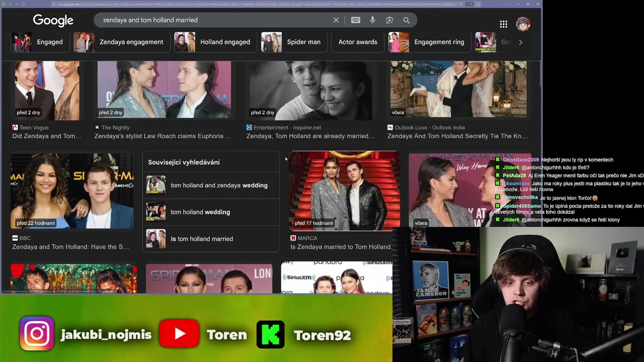Open 'Zendaya And Tom Holland Secretly Tie The Kn...' link

[x=457, y=136]
